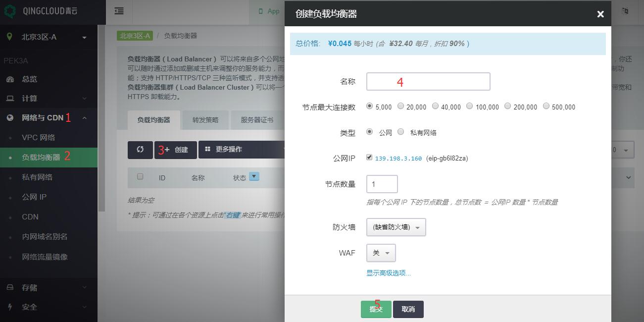Viewport: 644px width, 322px height.
Task: Click the 显示高级选项 link
Action: tap(388, 273)
